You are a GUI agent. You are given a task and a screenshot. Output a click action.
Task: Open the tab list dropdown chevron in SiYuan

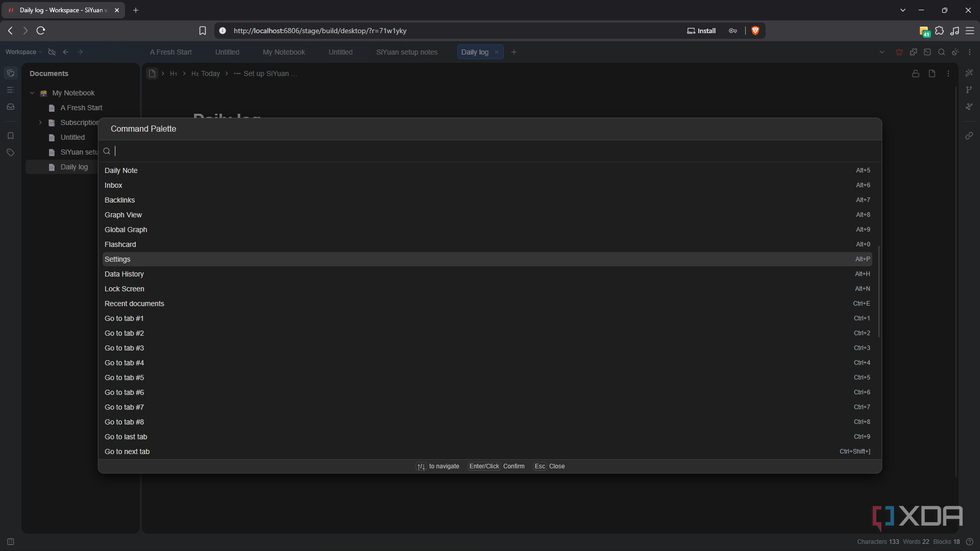[x=882, y=52]
